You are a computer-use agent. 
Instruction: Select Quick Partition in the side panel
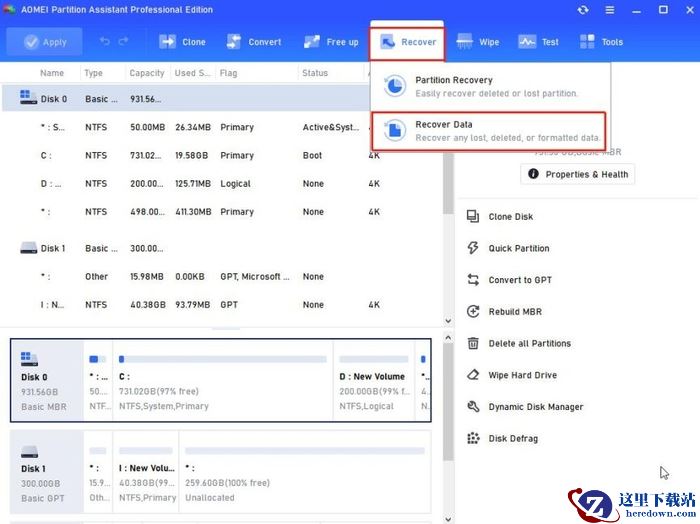pyautogui.click(x=519, y=249)
